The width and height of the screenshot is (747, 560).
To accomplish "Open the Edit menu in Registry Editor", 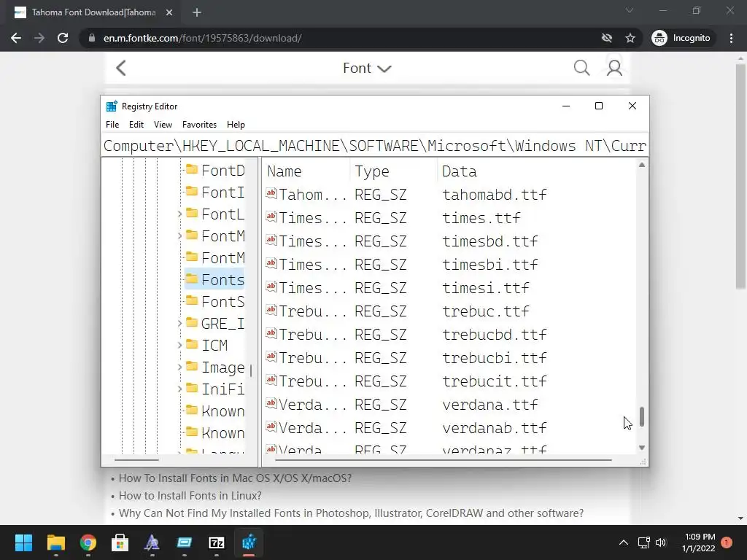I will (136, 124).
